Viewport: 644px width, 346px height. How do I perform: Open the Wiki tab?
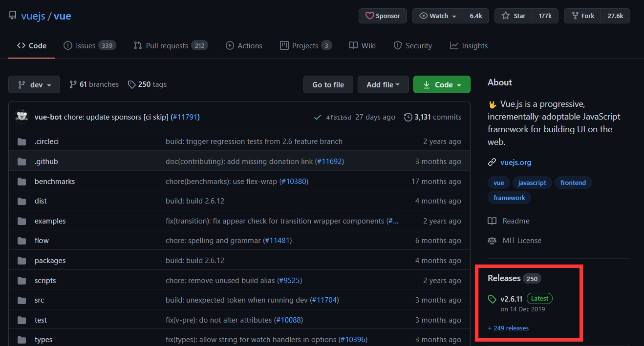[x=363, y=45]
